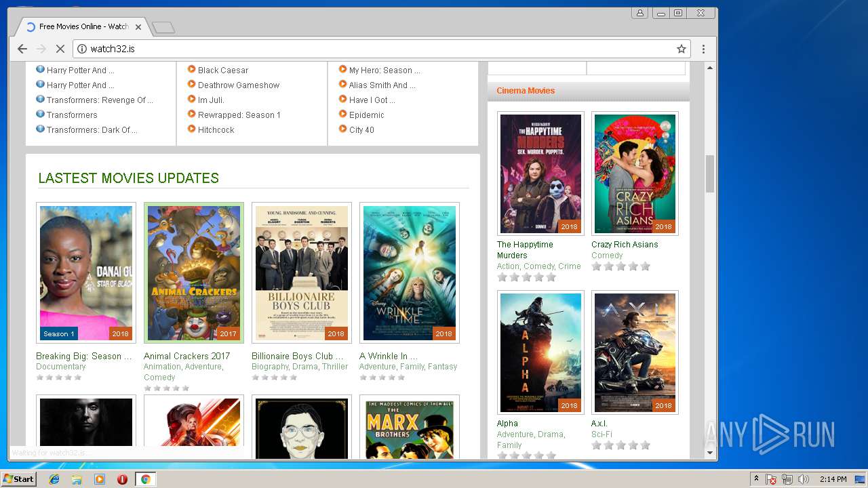This screenshot has height=488, width=868.
Task: Open the Black Caesar link
Action: click(x=223, y=70)
